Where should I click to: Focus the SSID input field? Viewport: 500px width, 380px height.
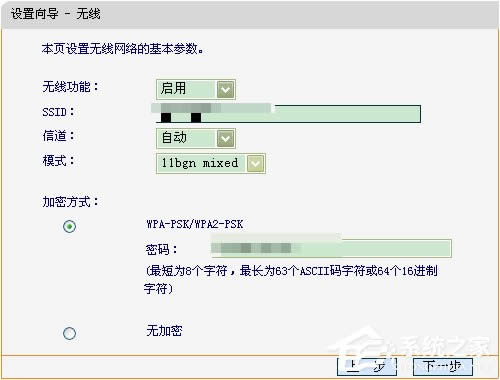pos(287,114)
